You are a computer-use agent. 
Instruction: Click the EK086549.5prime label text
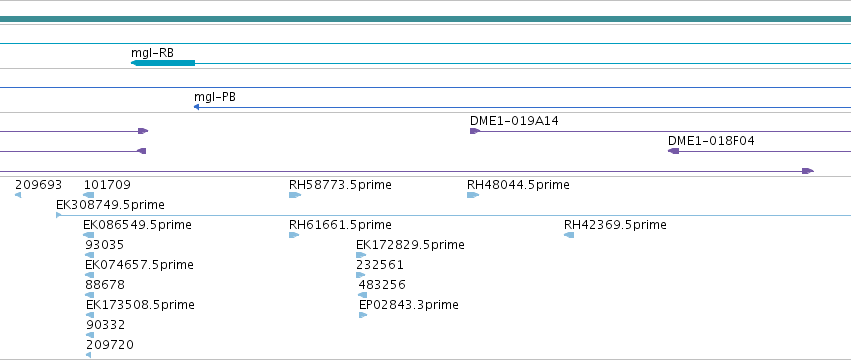(x=137, y=225)
